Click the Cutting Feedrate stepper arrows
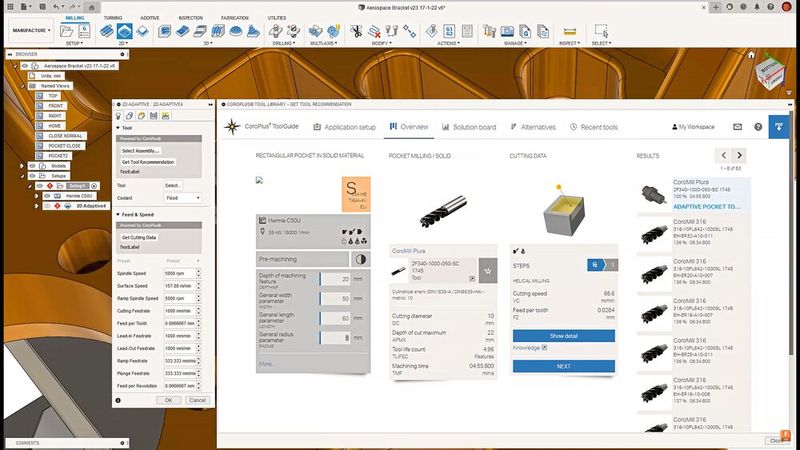The height and width of the screenshot is (450, 800). coord(198,311)
